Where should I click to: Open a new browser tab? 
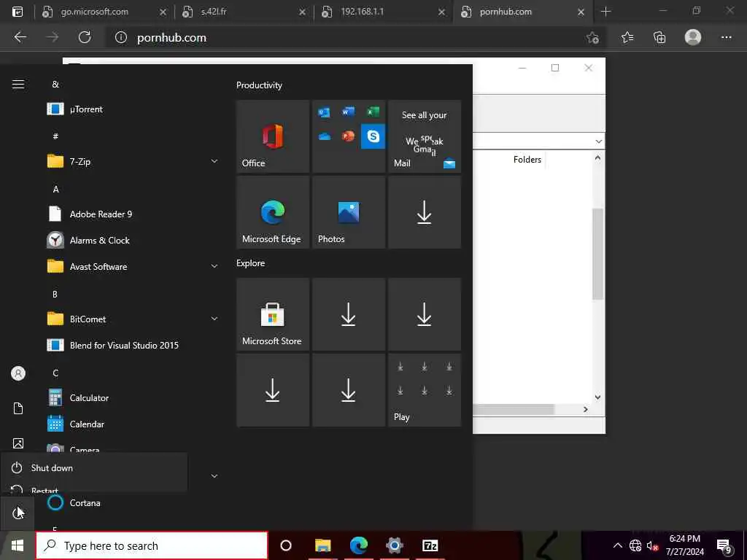[605, 12]
